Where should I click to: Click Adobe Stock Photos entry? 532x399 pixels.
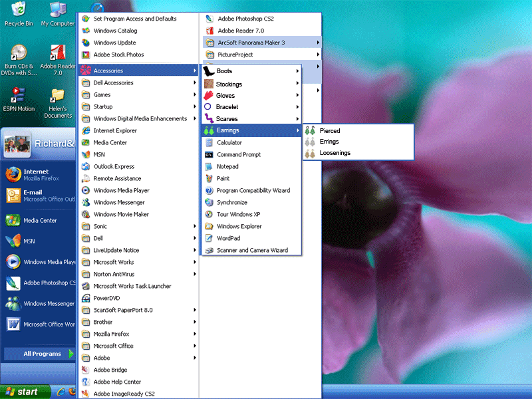point(138,55)
